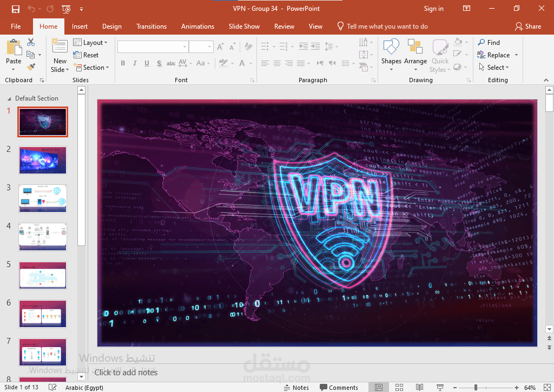Image resolution: width=554 pixels, height=392 pixels.
Task: Toggle the Notes pane from the status bar
Action: click(296, 388)
